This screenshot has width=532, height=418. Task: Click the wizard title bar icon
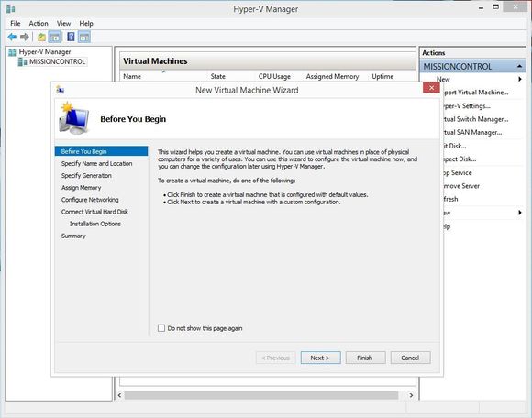point(60,90)
